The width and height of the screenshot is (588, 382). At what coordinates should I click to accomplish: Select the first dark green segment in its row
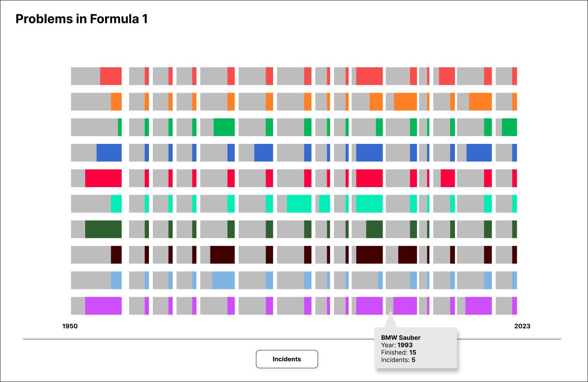coord(103,229)
